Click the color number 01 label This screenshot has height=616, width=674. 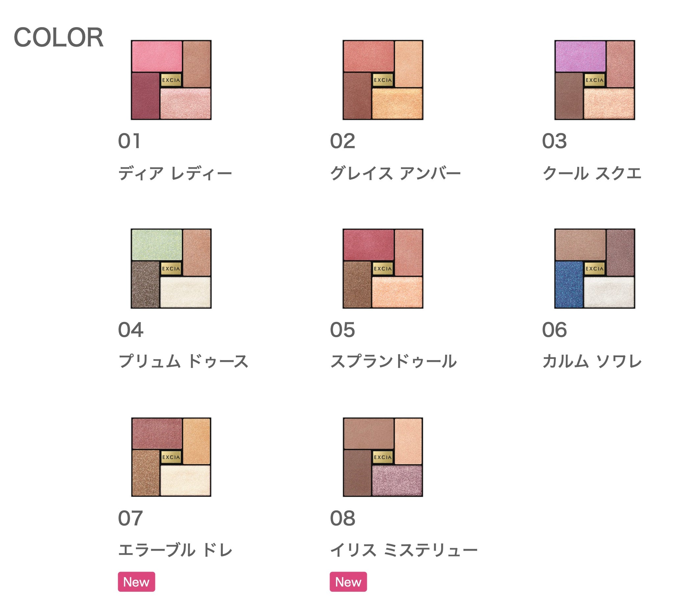(x=129, y=141)
